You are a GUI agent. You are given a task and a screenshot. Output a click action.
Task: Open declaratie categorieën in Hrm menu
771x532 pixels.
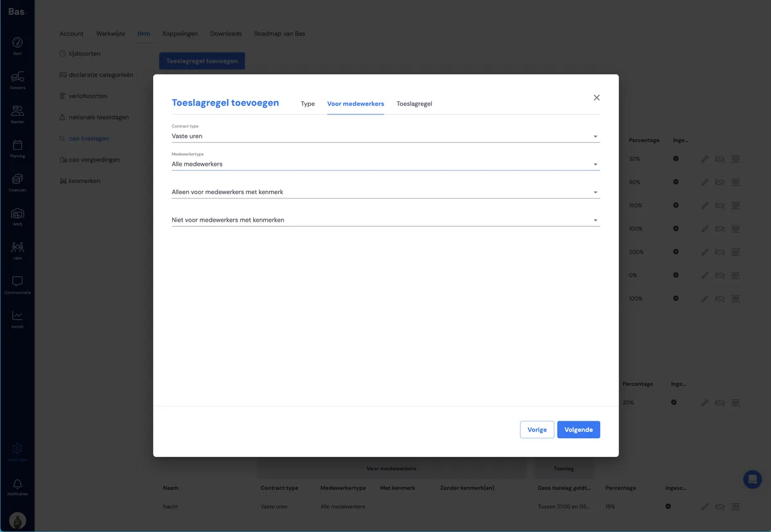tap(96, 75)
